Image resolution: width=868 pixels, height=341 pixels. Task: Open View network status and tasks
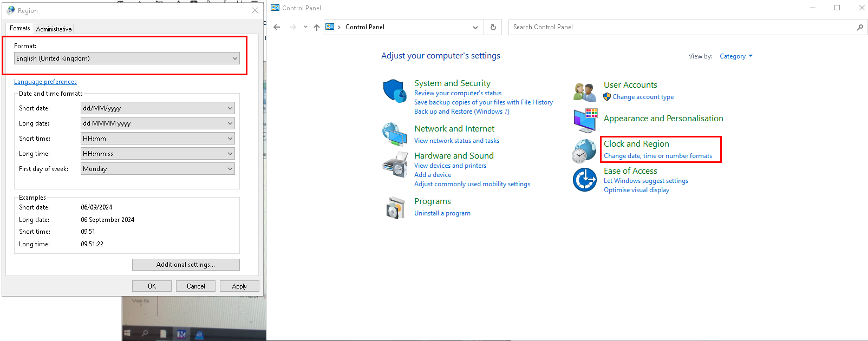456,141
